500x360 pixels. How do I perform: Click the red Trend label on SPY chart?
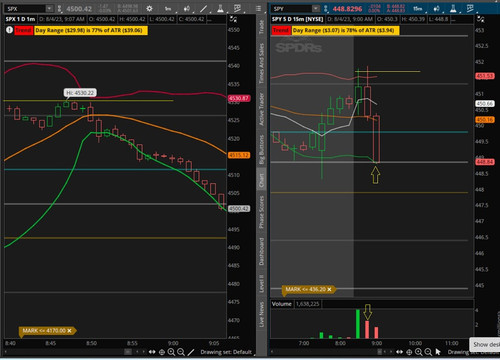coord(281,30)
